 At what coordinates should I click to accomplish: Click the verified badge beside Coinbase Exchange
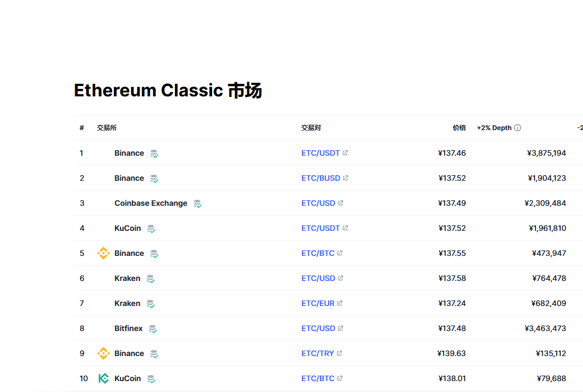(197, 204)
